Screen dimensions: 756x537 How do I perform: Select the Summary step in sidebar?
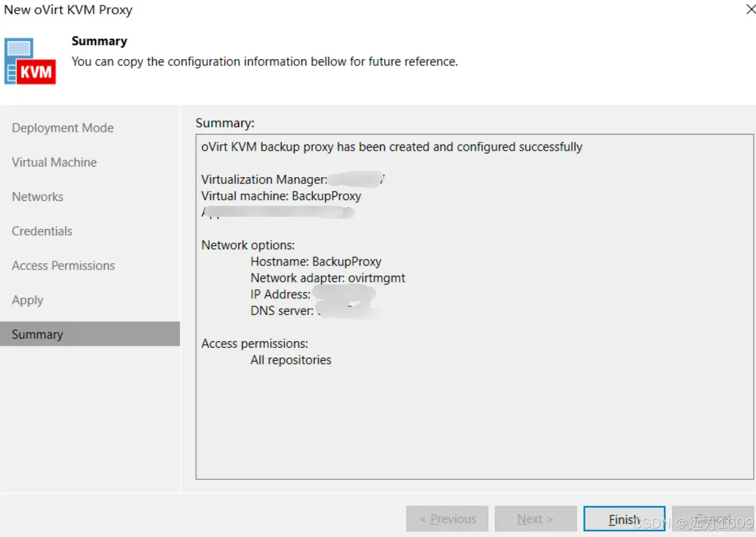click(x=90, y=334)
